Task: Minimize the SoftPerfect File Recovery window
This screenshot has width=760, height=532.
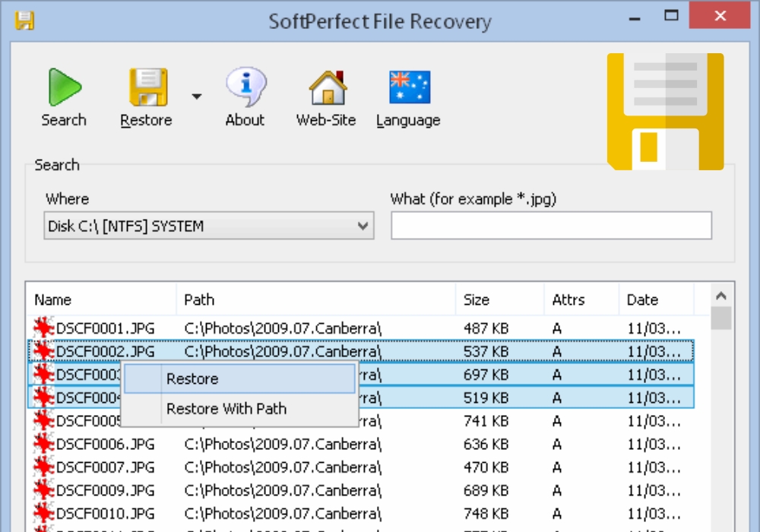Action: coord(635,18)
